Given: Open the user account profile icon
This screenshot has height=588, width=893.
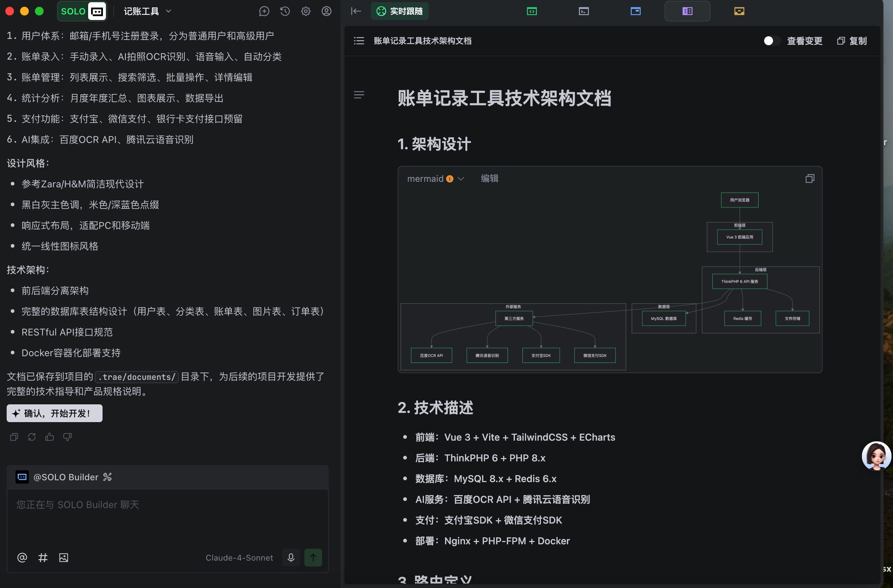Looking at the screenshot, I should (327, 11).
